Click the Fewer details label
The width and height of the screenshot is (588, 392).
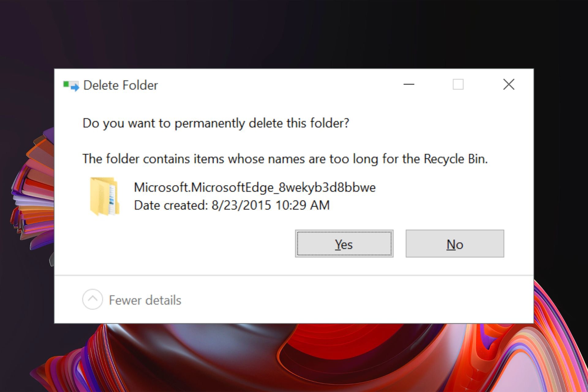(x=145, y=300)
